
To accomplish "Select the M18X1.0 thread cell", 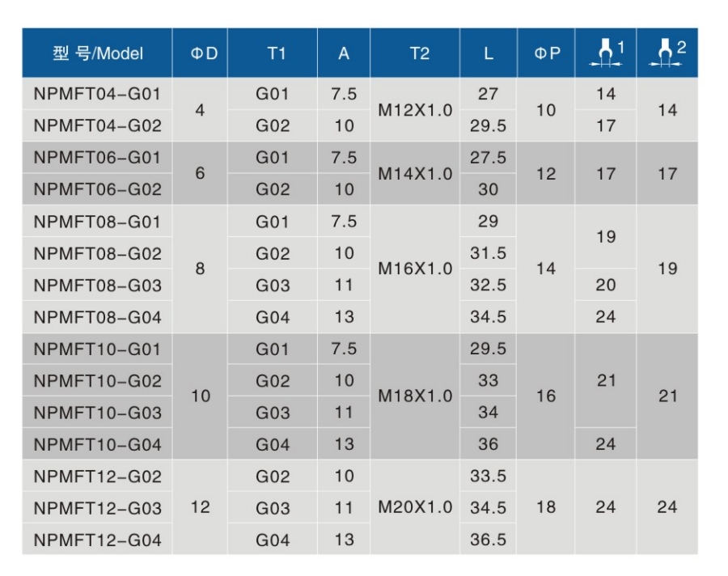I will 415,396.
